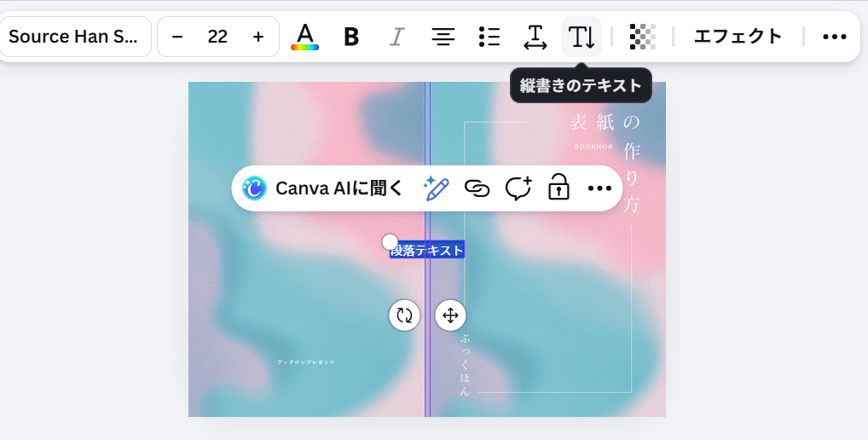This screenshot has height=440, width=868.
Task: Click the Canva AI logo icon
Action: pyautogui.click(x=255, y=188)
